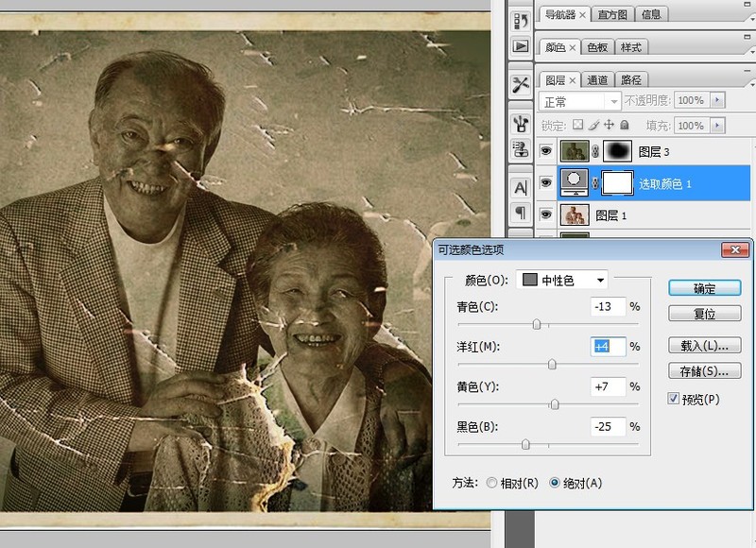Select 绝对(A) method radio button
Viewport: 756px width, 548px height.
tap(555, 483)
